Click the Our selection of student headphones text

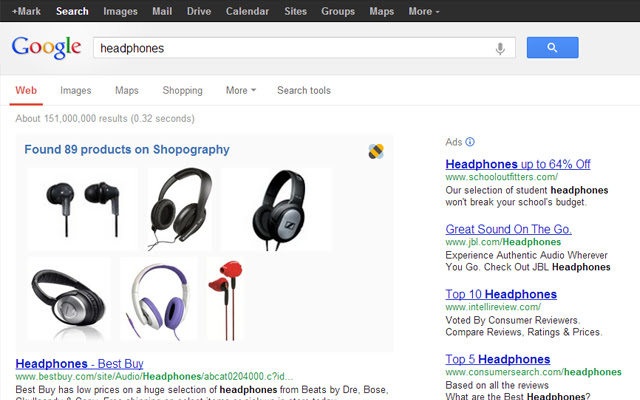pos(527,190)
